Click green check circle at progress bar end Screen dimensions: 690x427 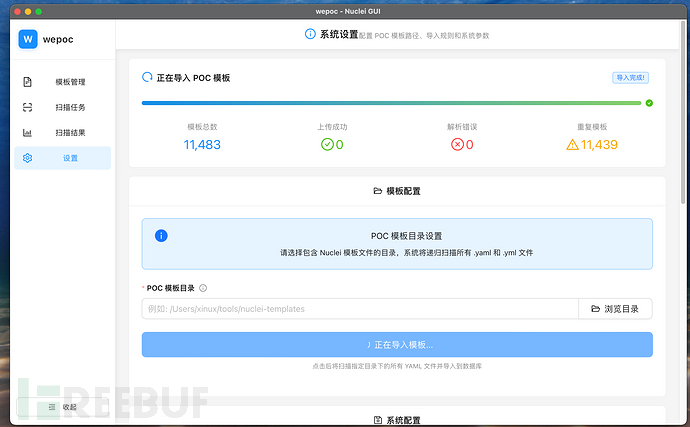[x=649, y=103]
